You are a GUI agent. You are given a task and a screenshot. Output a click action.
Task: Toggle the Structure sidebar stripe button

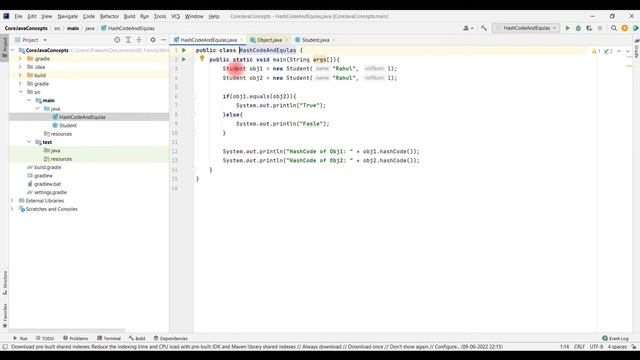point(4,283)
